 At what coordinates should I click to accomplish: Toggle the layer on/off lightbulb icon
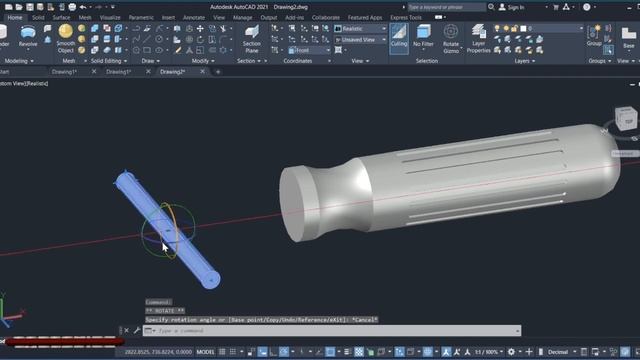click(497, 28)
